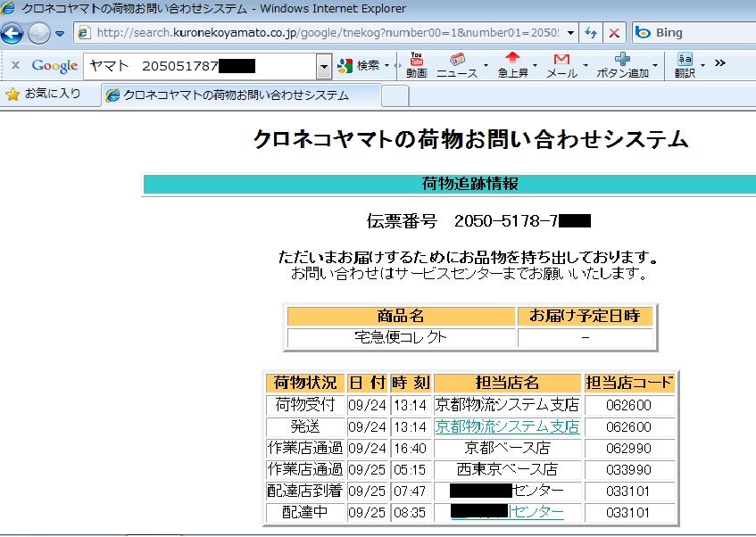The image size is (756, 537).
Task: Expand the 翻訳 dropdown arrow
Action: [702, 65]
